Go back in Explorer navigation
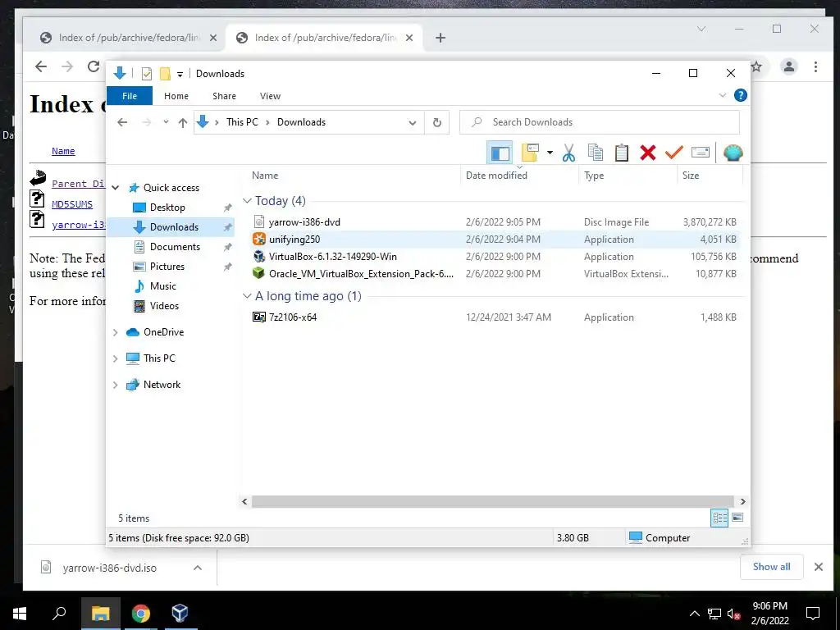 [x=122, y=122]
